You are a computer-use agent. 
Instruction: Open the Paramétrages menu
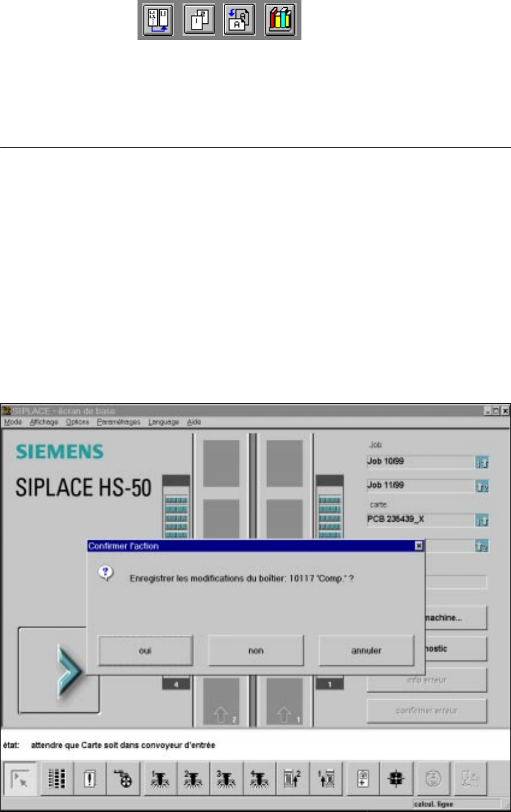pos(118,422)
